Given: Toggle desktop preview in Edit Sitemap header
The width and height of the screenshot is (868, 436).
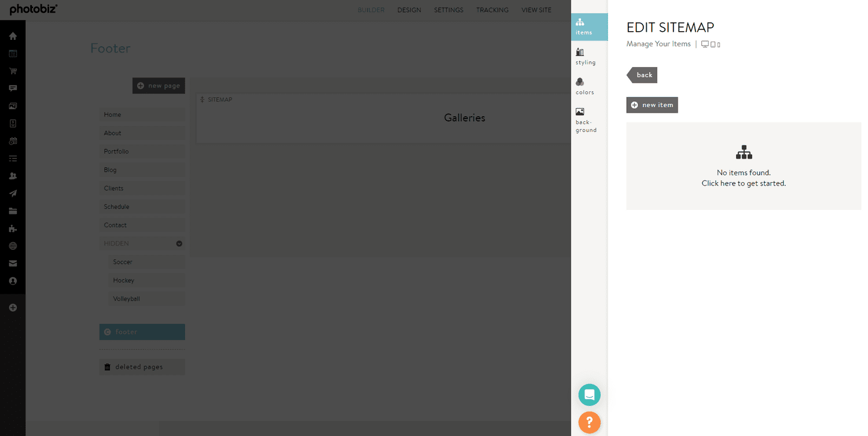Looking at the screenshot, I should coord(705,43).
